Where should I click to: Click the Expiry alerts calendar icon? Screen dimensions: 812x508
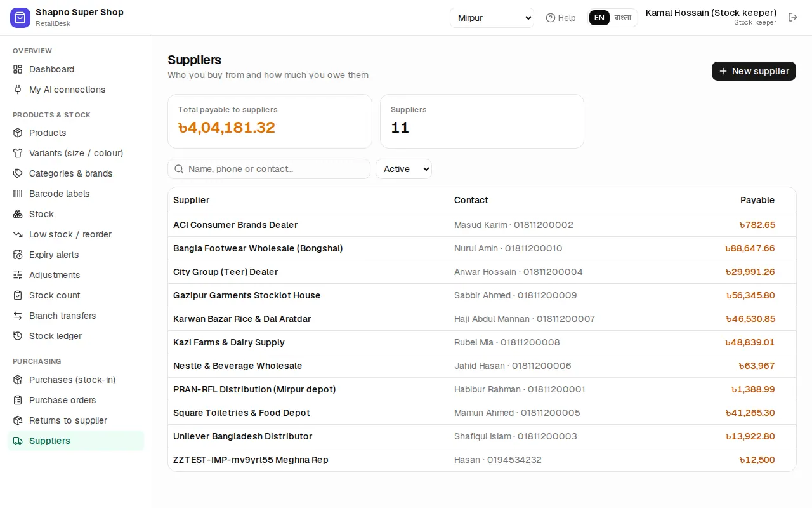coord(18,255)
